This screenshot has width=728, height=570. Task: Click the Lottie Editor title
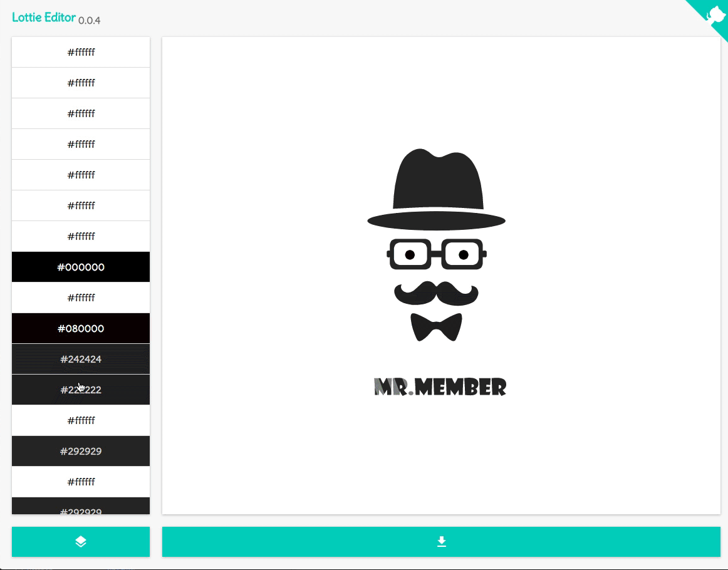(43, 18)
